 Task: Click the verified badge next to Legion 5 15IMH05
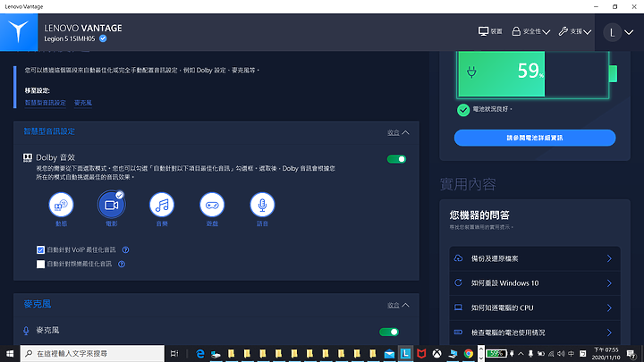103,38
